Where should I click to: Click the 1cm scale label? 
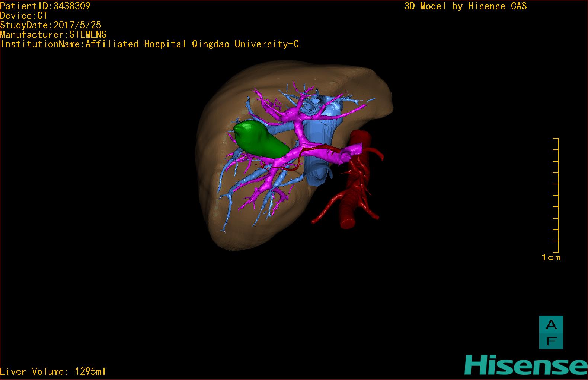[551, 257]
